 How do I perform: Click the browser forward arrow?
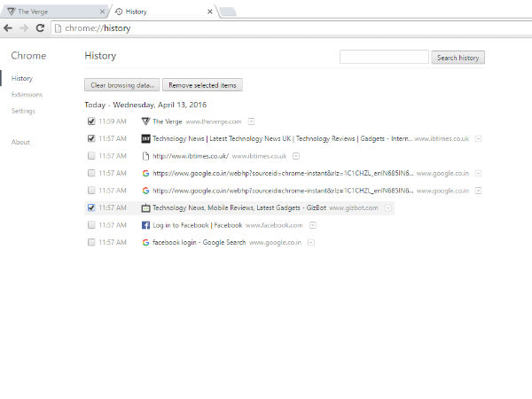(x=24, y=28)
